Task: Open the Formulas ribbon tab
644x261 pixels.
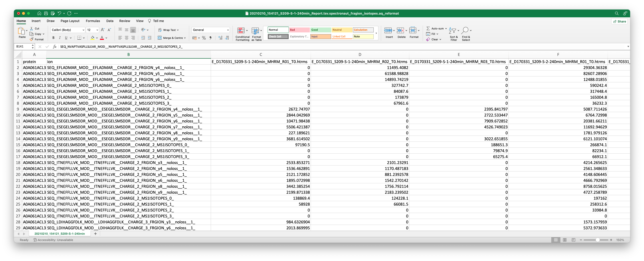Action: tap(93, 21)
